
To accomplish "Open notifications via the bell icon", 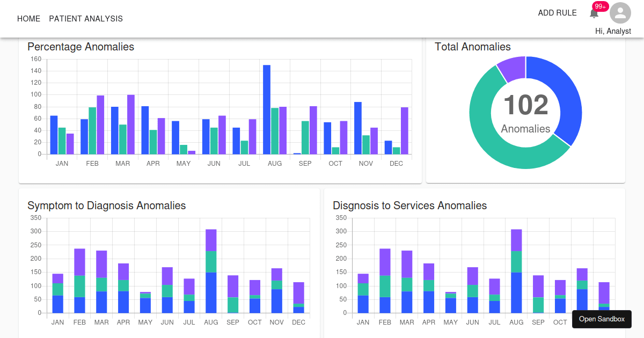I will pos(594,13).
